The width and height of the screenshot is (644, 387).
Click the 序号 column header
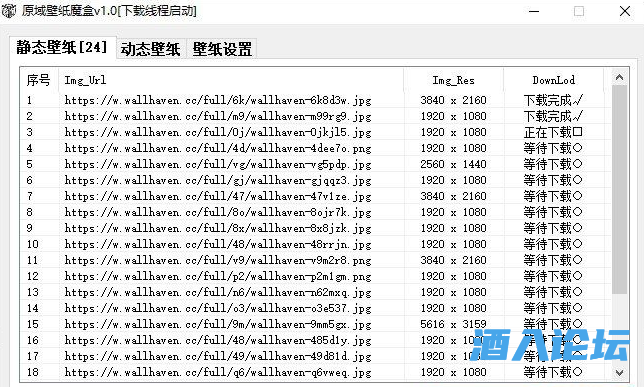(39, 80)
